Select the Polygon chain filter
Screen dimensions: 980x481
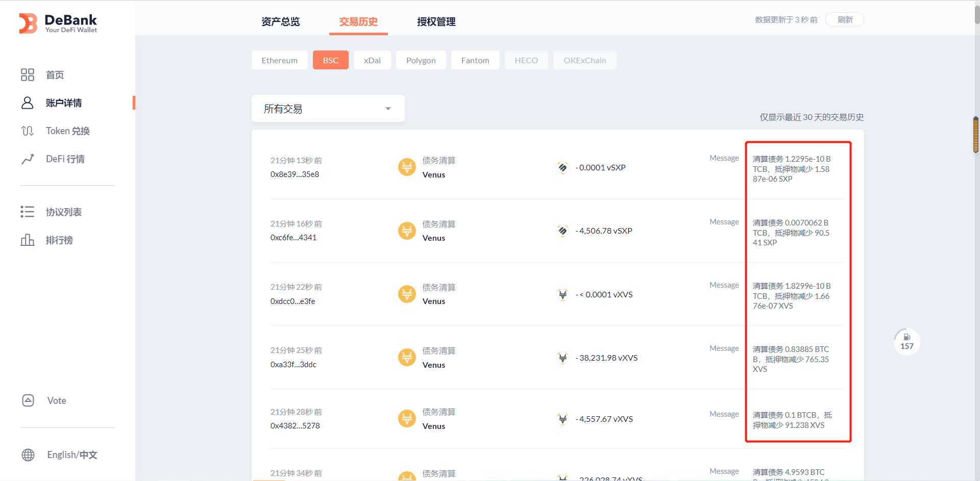point(421,60)
